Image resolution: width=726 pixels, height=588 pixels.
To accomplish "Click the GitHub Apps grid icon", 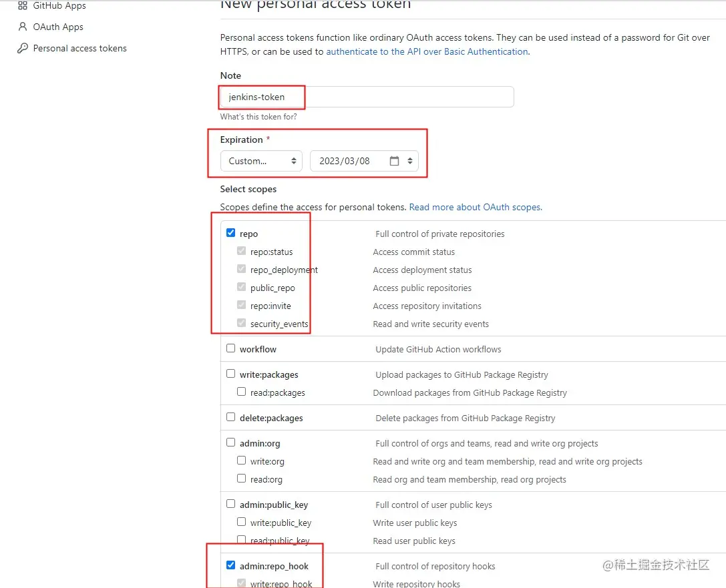I will (23, 6).
